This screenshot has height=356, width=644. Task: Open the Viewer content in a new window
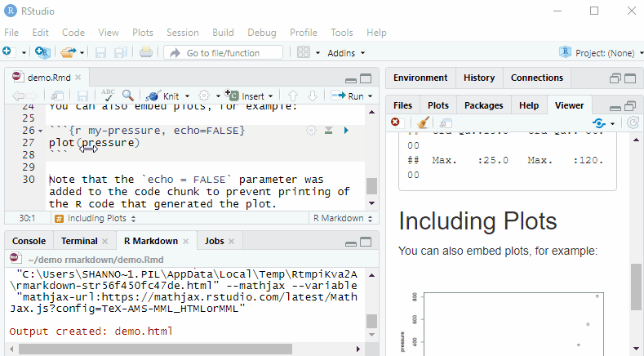pos(445,123)
